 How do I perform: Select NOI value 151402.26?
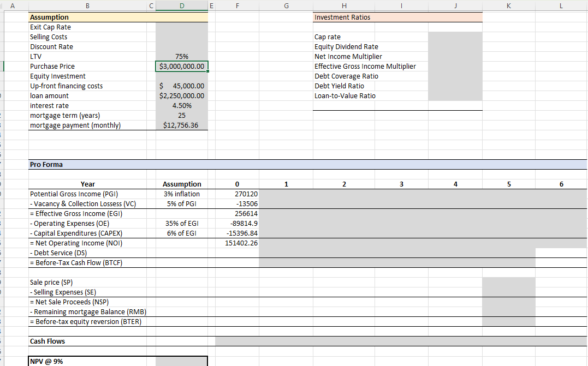[237, 243]
